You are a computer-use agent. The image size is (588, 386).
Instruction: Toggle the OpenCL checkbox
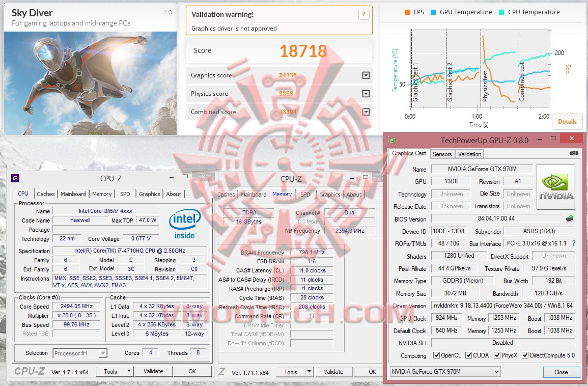pyautogui.click(x=436, y=355)
